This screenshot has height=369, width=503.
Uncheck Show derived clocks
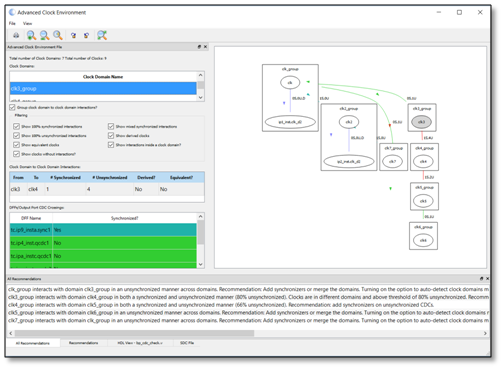pos(111,136)
